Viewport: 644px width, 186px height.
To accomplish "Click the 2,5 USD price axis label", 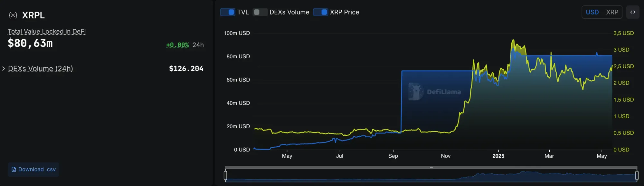I will [x=623, y=66].
